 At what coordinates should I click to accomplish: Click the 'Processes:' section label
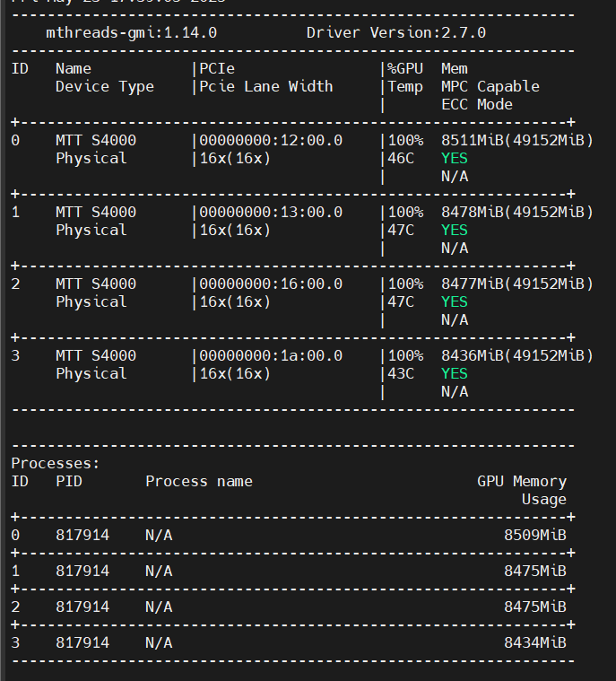[56, 464]
